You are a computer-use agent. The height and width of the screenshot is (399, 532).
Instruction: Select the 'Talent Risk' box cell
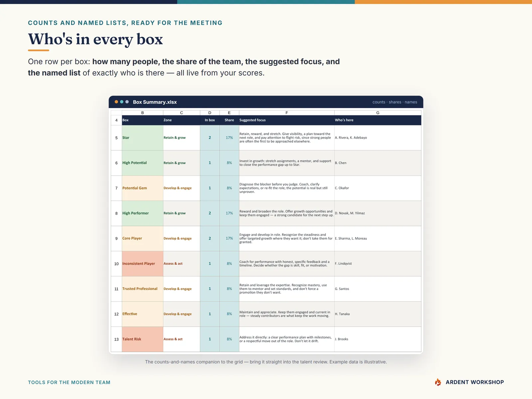142,339
